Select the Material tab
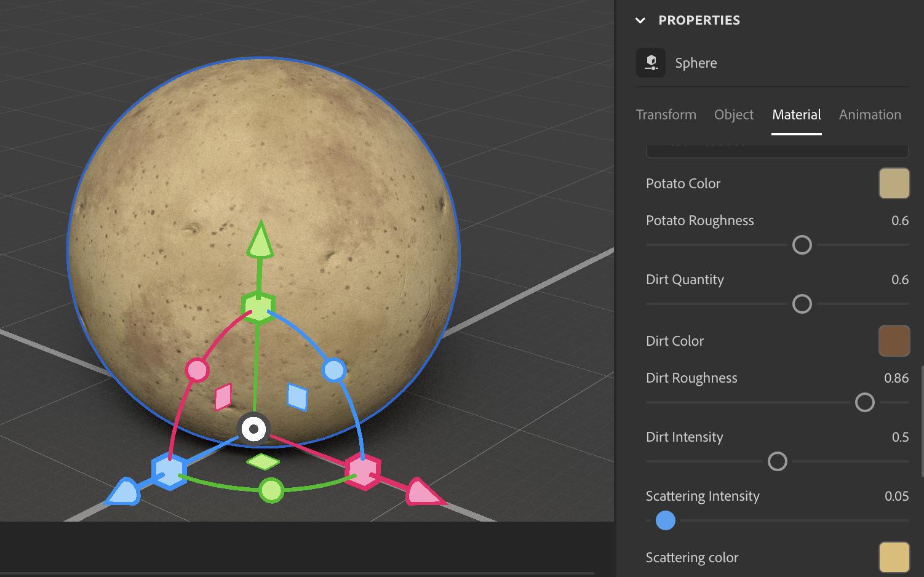The width and height of the screenshot is (924, 577). point(796,114)
